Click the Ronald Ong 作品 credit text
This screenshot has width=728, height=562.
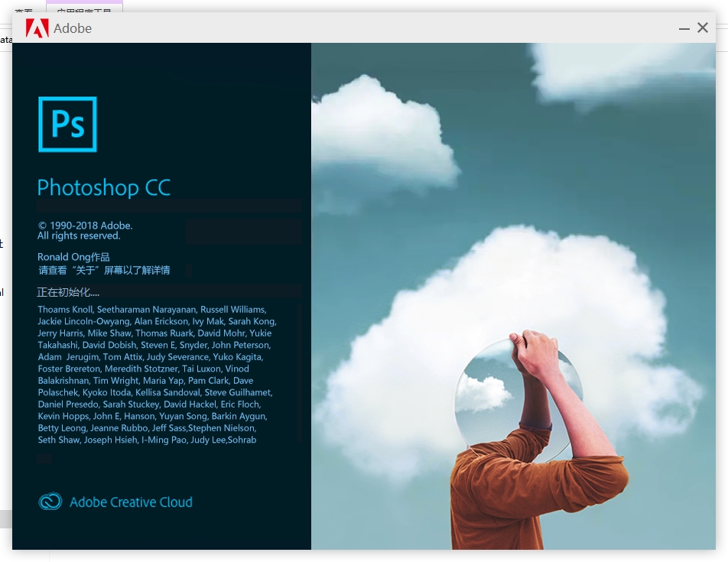tap(73, 257)
